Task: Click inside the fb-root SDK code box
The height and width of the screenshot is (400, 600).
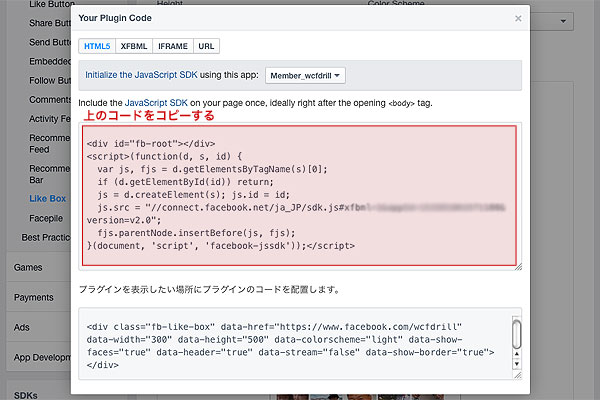Action: (299, 196)
